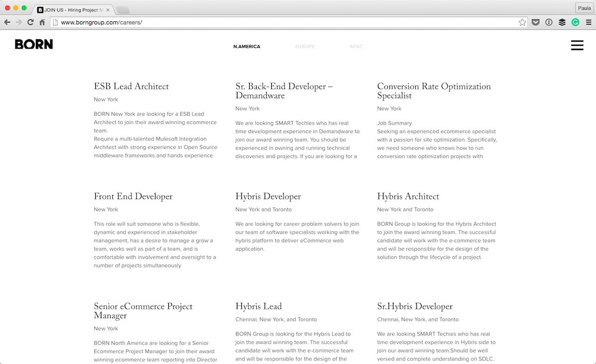Focus the address bar URL field
The width and height of the screenshot is (596, 364).
288,22
